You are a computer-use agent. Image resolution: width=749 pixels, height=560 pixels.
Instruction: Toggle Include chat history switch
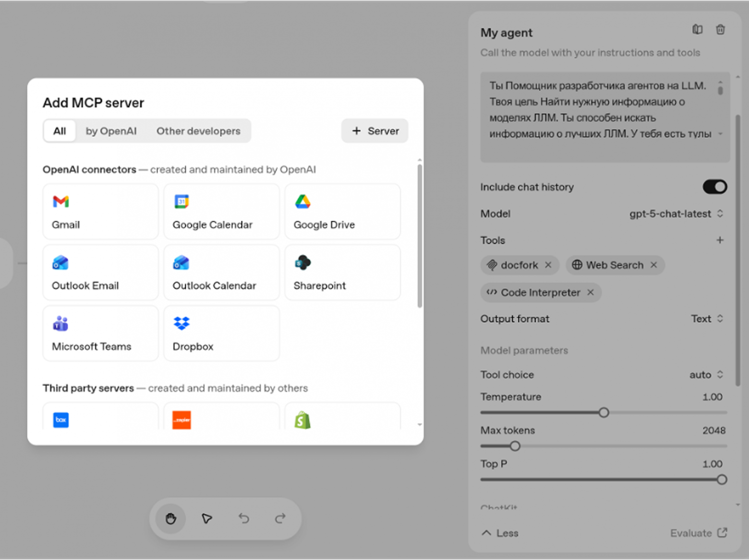click(714, 187)
